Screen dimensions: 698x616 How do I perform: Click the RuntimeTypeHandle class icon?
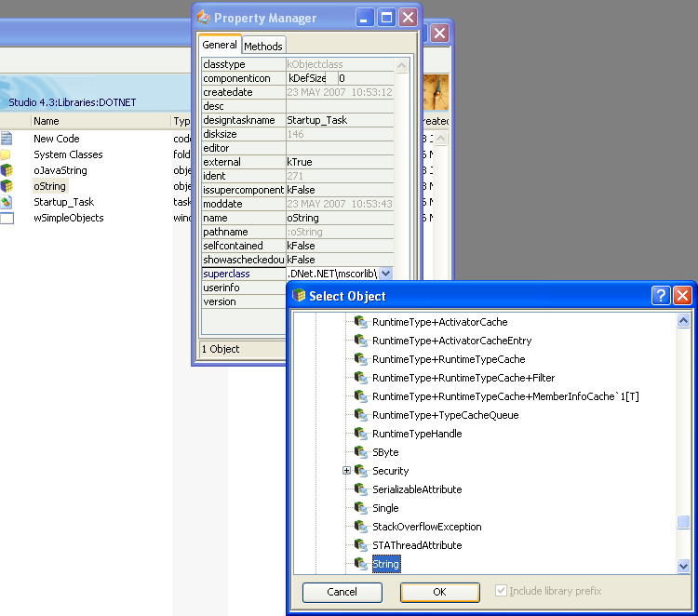(x=362, y=434)
